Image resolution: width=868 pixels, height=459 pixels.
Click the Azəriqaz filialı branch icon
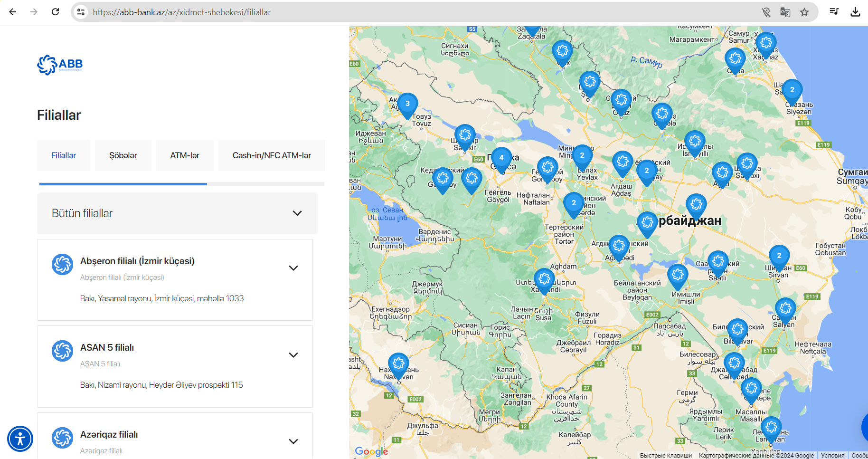pyautogui.click(x=62, y=438)
